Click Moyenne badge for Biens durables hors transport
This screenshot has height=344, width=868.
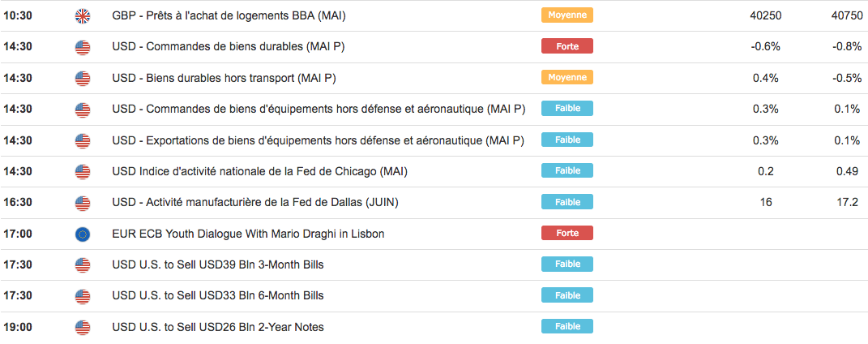click(x=567, y=77)
